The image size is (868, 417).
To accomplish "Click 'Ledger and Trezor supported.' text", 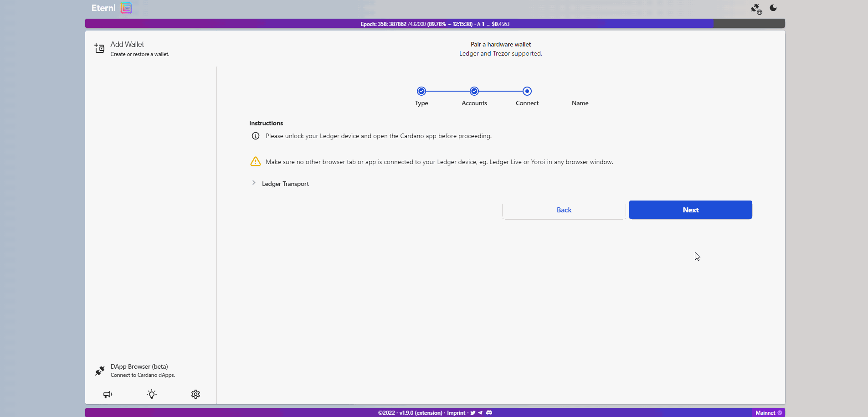I will click(501, 53).
